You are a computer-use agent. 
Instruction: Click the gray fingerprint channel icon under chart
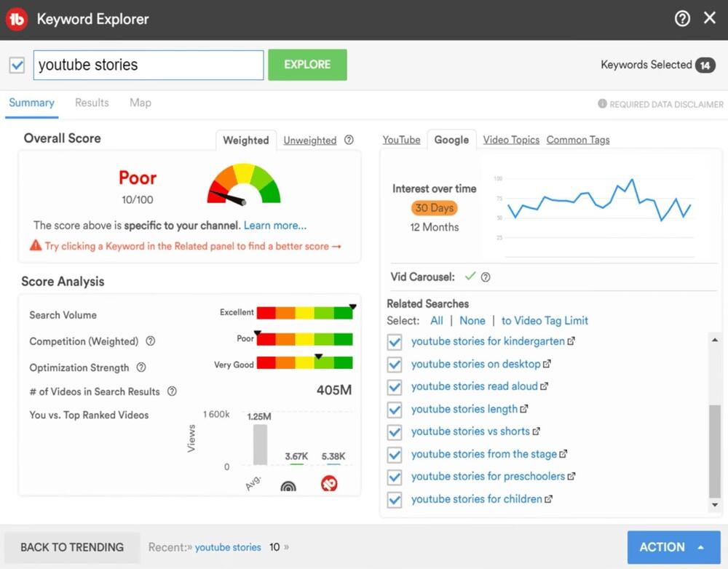288,486
